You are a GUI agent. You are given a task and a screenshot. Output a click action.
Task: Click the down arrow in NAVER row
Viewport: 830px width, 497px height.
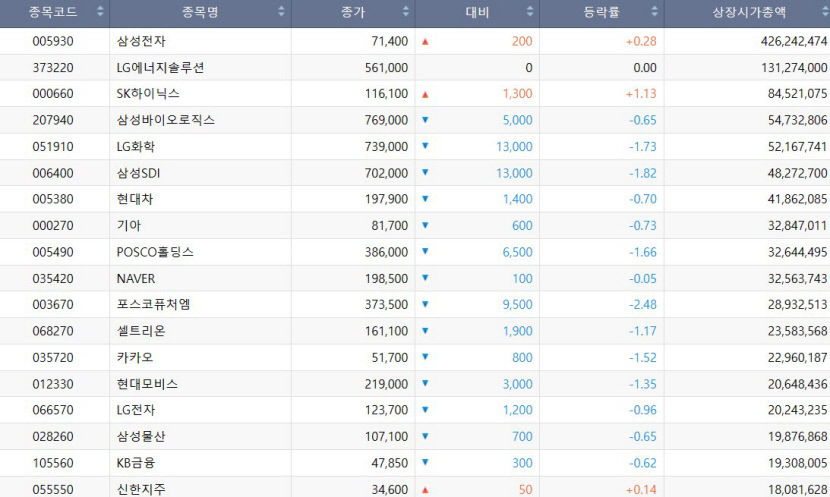click(x=425, y=278)
